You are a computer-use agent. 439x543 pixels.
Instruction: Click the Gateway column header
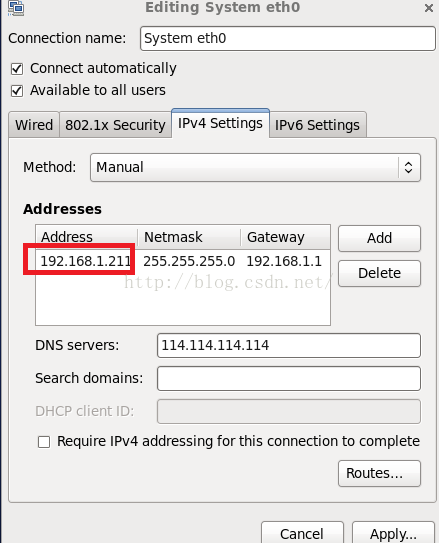285,237
